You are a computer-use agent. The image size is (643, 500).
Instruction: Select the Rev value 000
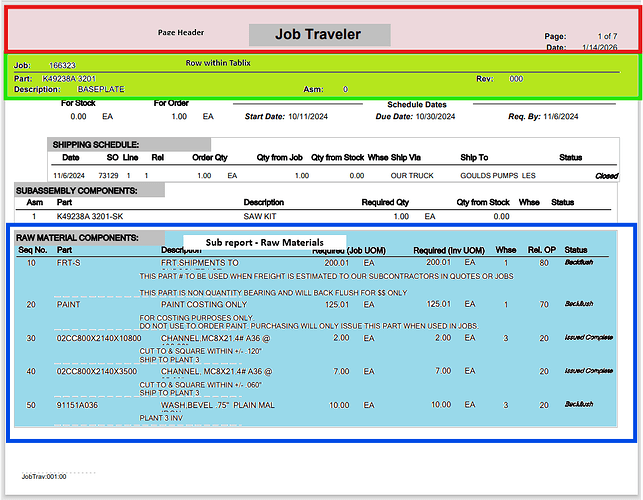click(x=516, y=79)
